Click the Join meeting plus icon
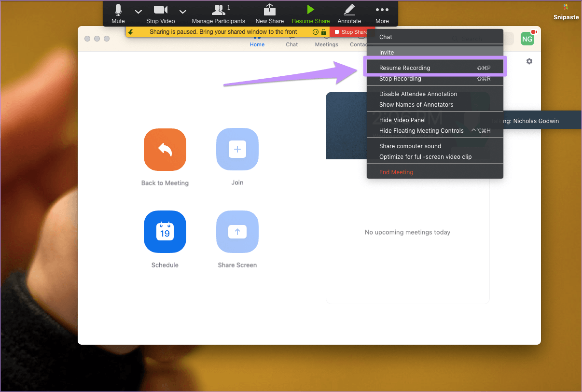582x392 pixels. point(237,149)
